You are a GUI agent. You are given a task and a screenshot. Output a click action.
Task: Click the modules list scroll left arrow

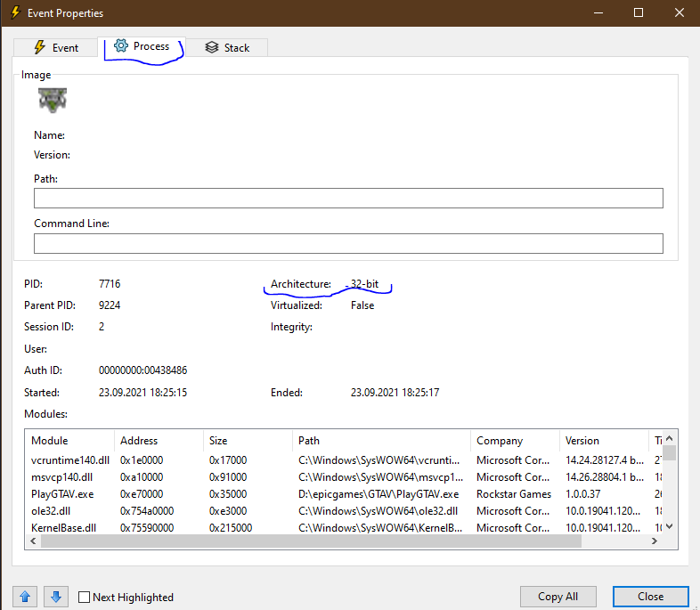point(33,541)
